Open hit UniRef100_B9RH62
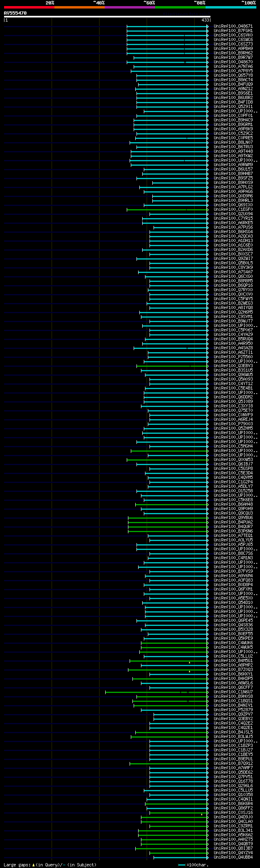Image resolution: width=260 pixels, height=868 pixels. coord(233,53)
